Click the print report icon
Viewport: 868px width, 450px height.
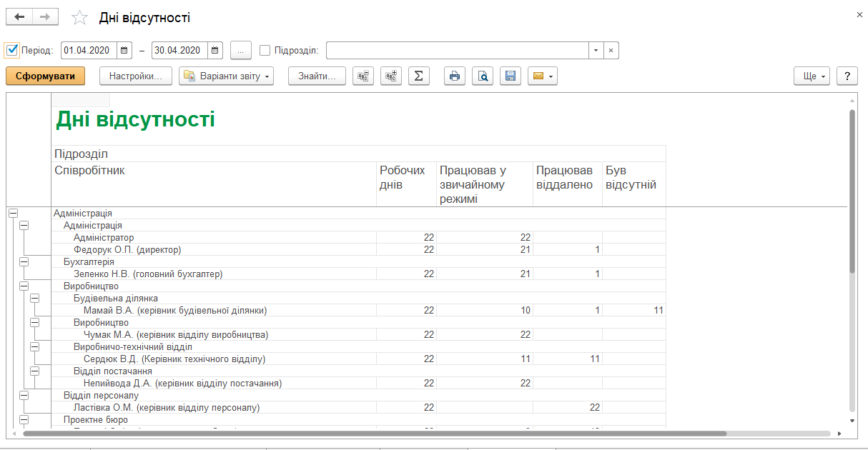[x=455, y=76]
